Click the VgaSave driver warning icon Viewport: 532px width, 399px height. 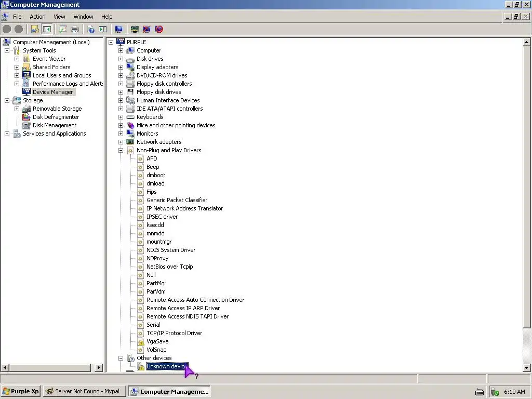(141, 342)
